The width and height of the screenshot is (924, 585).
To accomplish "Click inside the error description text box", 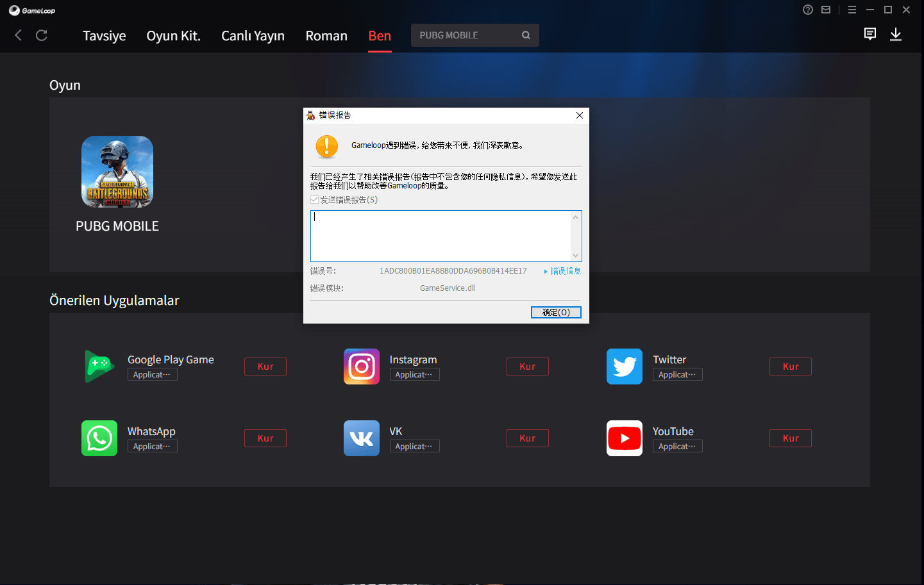I will point(441,236).
